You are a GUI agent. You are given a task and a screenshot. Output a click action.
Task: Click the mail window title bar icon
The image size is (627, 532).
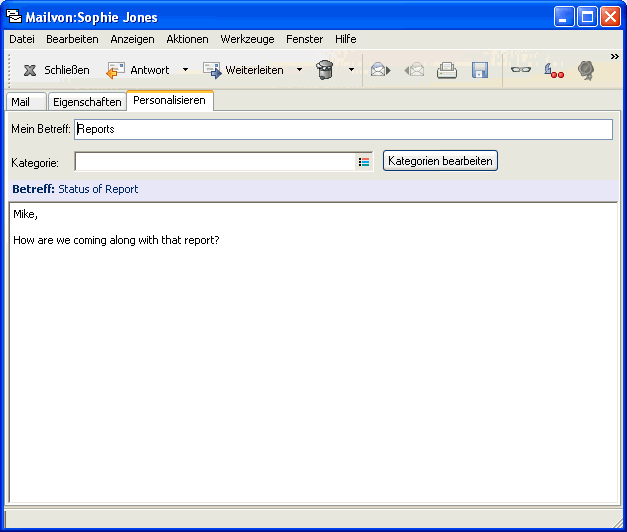(x=14, y=16)
